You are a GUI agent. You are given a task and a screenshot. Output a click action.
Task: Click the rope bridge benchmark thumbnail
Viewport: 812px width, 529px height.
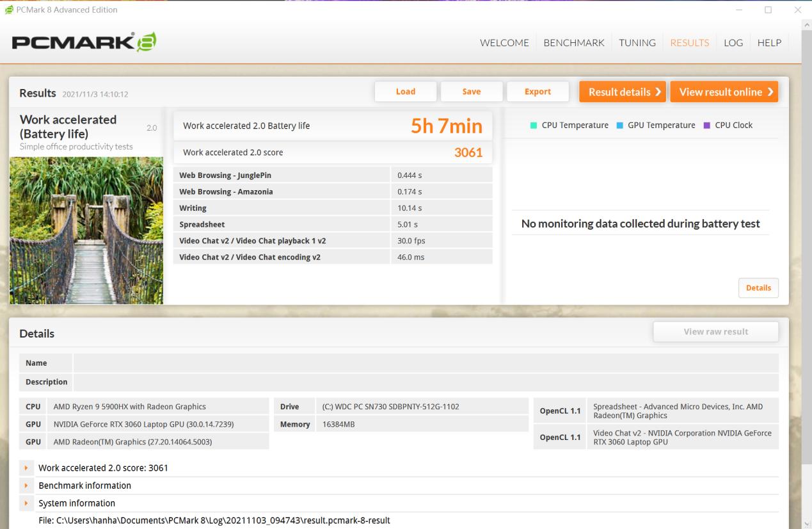[86, 230]
